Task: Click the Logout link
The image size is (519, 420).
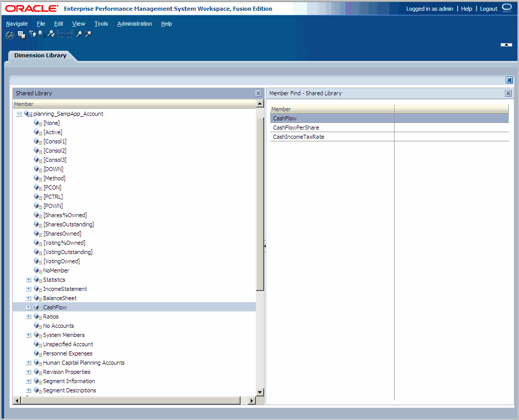Action: tap(489, 9)
